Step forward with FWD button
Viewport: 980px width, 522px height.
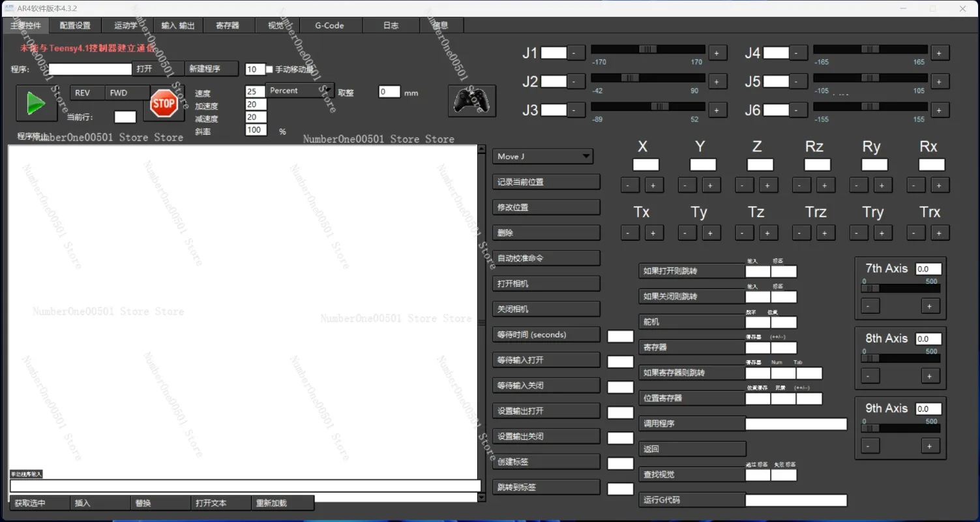(x=127, y=93)
